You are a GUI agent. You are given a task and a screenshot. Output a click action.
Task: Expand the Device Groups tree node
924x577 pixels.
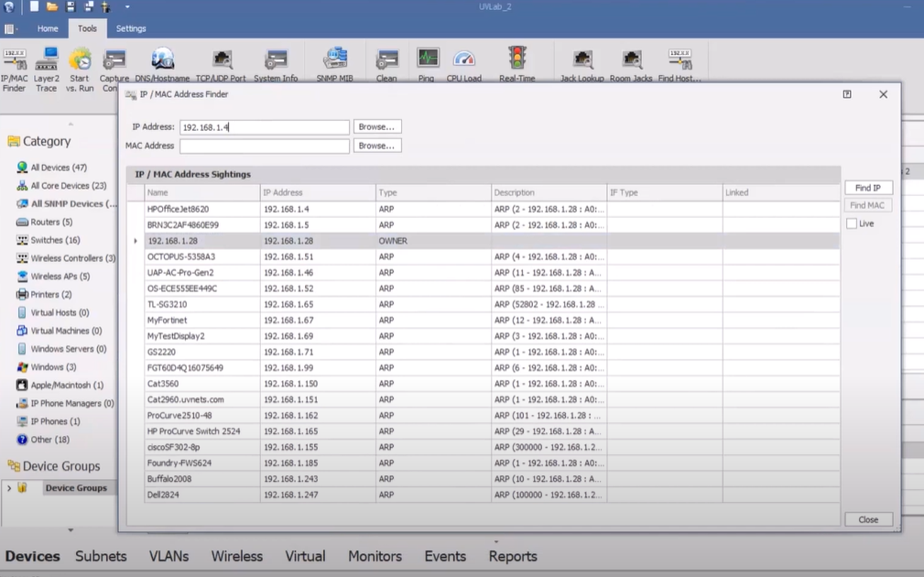pos(9,488)
